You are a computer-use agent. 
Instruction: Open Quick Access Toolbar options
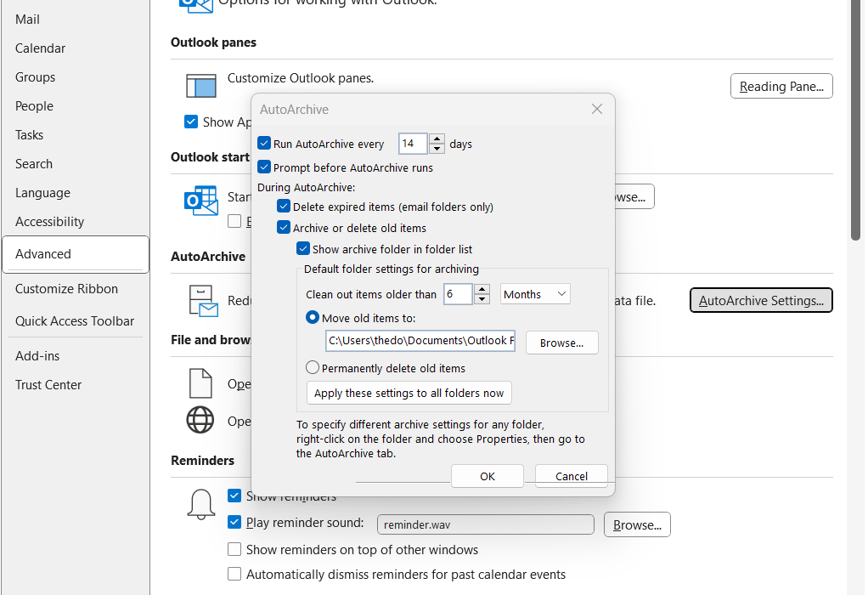point(75,320)
